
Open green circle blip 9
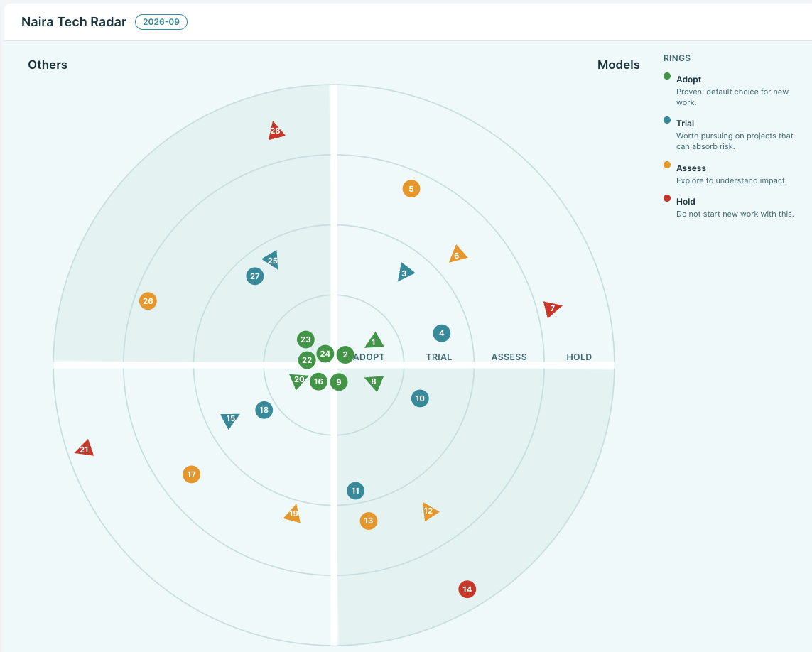click(339, 382)
